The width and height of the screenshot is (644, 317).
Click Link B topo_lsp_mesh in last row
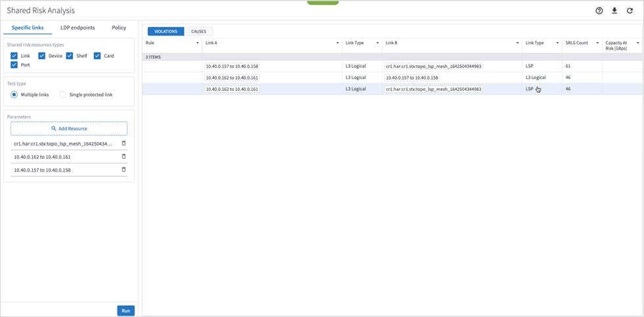434,89
